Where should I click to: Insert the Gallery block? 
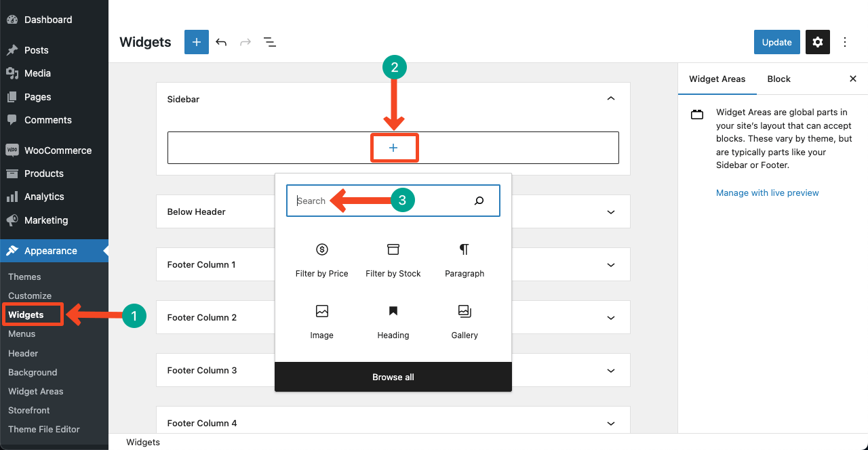[465, 321]
